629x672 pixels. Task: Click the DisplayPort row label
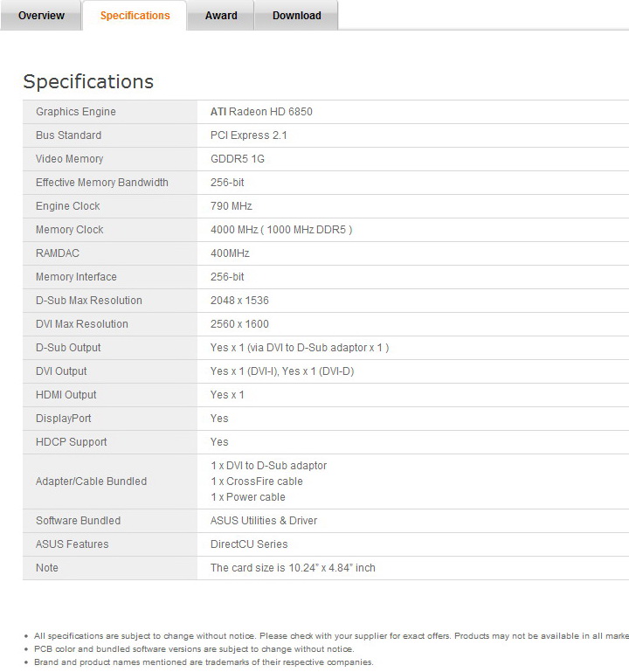click(x=64, y=419)
